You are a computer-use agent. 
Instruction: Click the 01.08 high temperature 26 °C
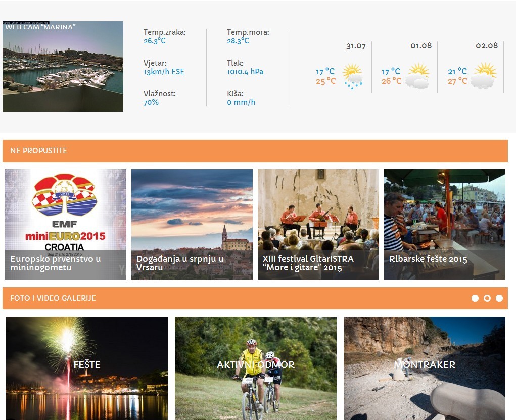click(391, 80)
